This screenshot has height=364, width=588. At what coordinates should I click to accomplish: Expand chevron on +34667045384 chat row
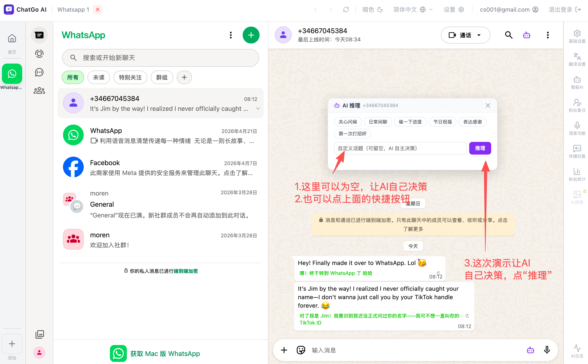point(258,109)
